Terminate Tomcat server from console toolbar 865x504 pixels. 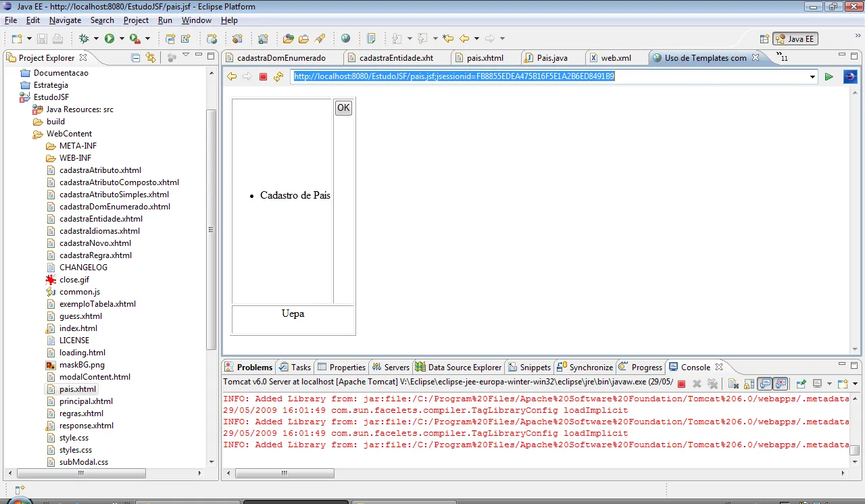click(x=681, y=384)
